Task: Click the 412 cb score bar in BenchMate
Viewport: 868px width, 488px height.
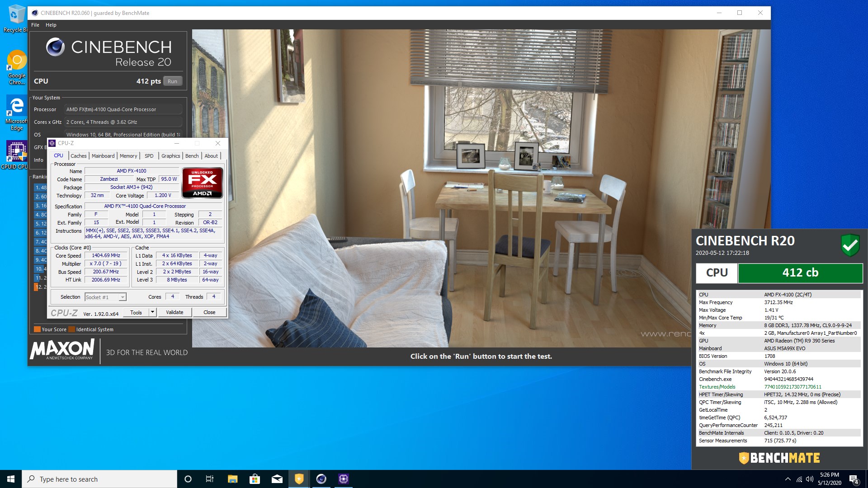Action: click(x=800, y=273)
